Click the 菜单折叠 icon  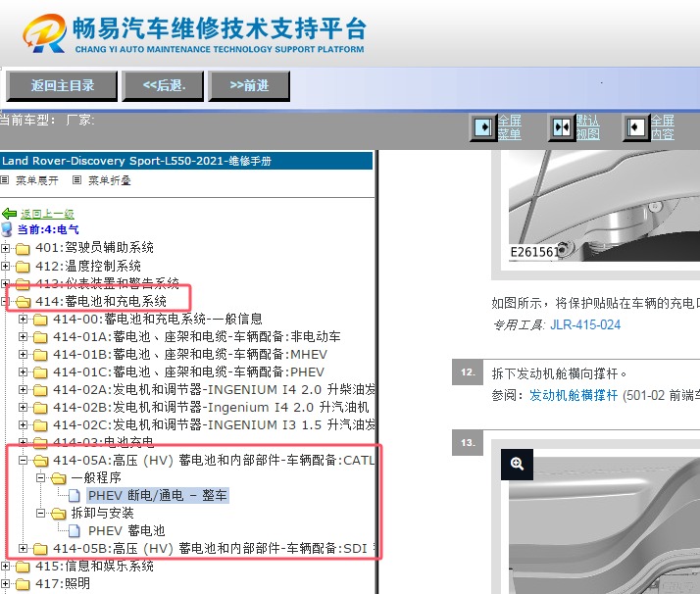pyautogui.click(x=76, y=179)
